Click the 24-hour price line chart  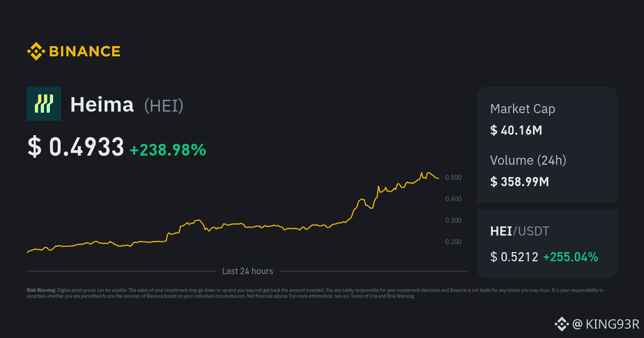(x=233, y=212)
